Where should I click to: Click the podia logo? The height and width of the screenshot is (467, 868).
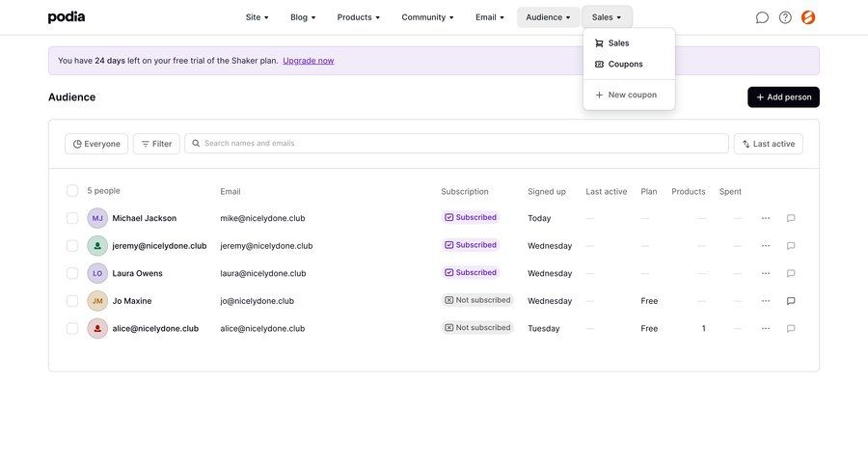(67, 17)
